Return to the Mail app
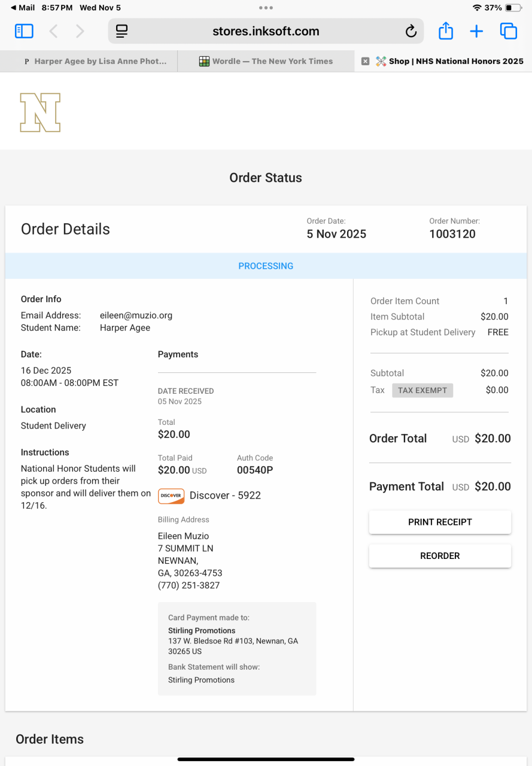Image resolution: width=532 pixels, height=766 pixels. tap(23, 8)
